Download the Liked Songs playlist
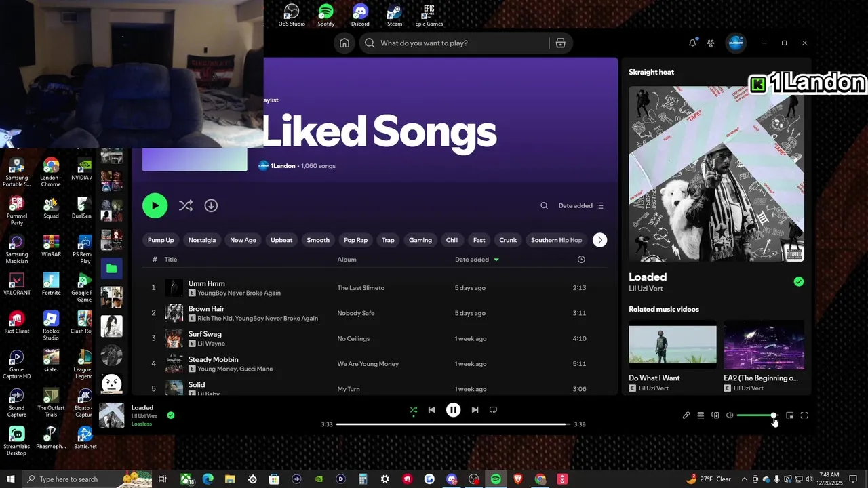The image size is (868, 488). (211, 205)
